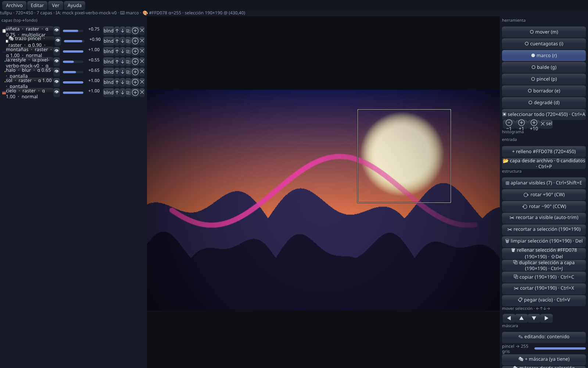Click recortar a selección (190×190)
This screenshot has width=588, height=368.
click(x=544, y=229)
